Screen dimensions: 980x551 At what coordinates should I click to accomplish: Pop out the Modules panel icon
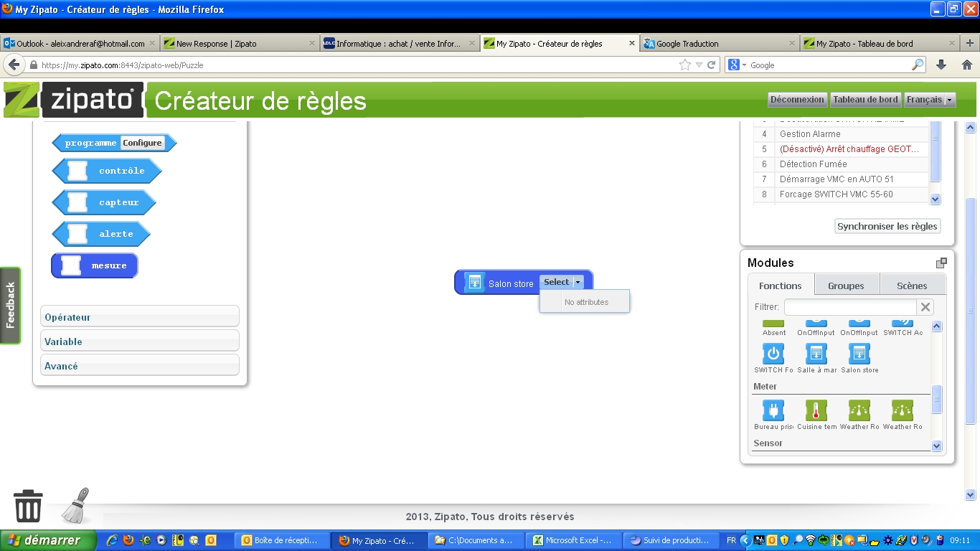click(941, 263)
